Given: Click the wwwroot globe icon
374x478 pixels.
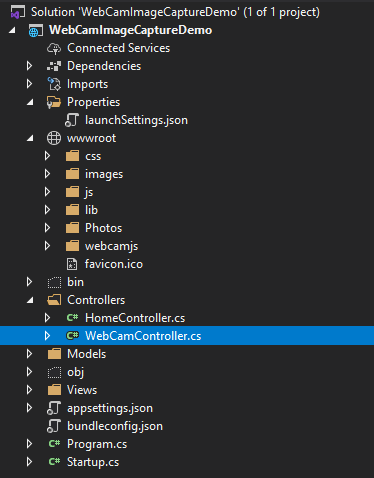Looking at the screenshot, I should [54, 138].
